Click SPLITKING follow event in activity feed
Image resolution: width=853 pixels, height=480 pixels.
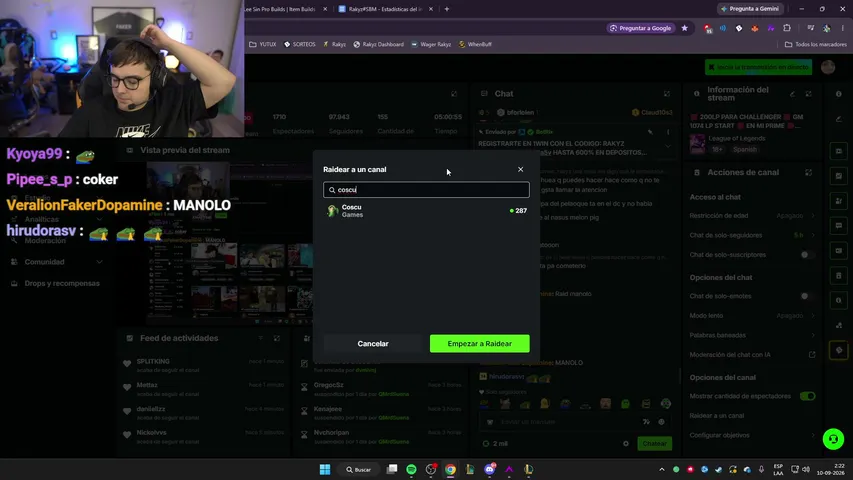[203, 365]
